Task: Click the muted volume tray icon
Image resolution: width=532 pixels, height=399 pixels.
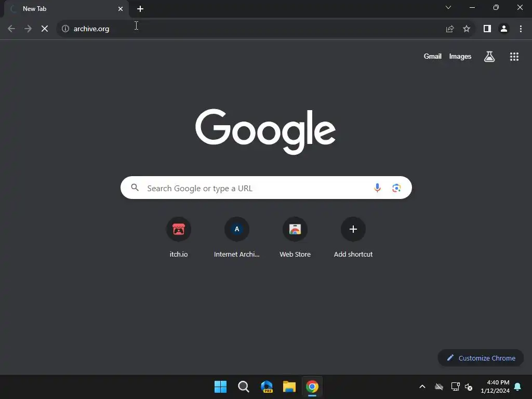Action: pos(469,387)
